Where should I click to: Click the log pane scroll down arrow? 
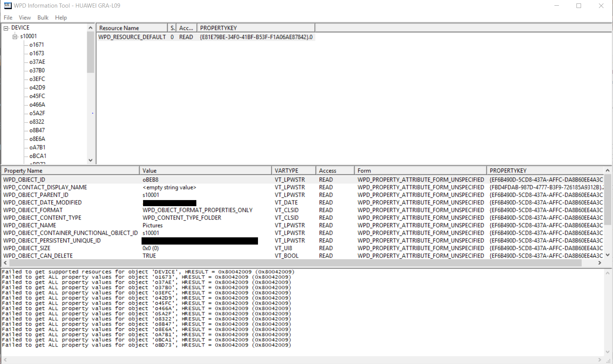tap(608, 352)
